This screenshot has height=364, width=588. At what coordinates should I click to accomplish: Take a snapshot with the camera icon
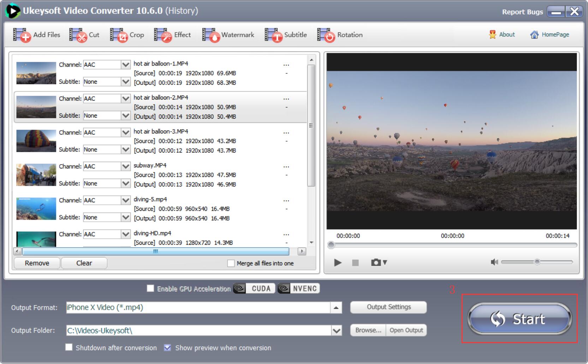375,262
